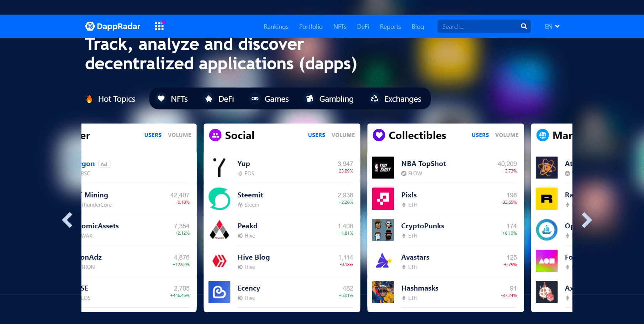Select the Gambling hot topic
Viewport: 644px width, 324px height.
pyautogui.click(x=329, y=99)
